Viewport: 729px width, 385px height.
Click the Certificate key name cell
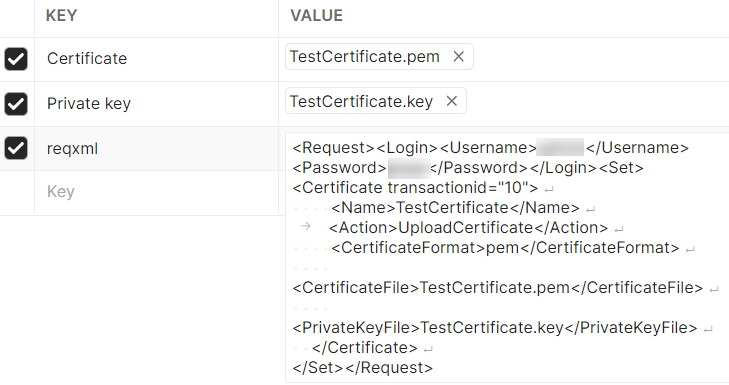(x=156, y=59)
